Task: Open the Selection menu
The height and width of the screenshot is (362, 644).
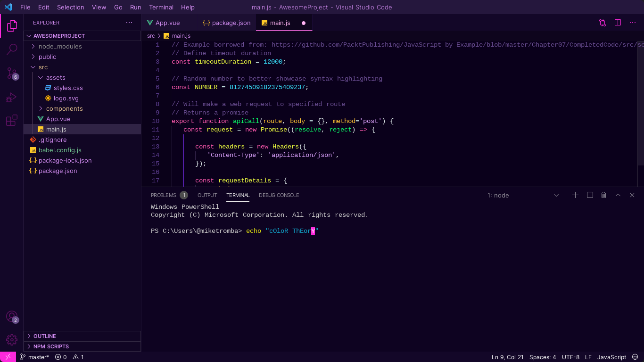Action: tap(71, 7)
